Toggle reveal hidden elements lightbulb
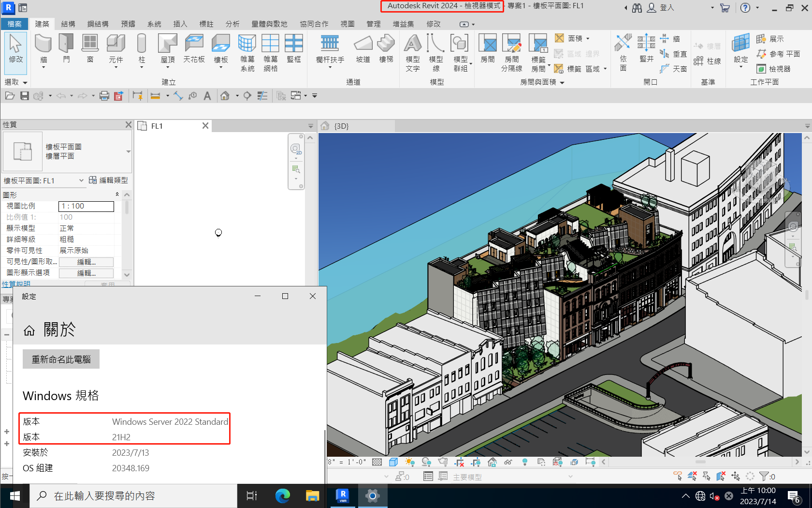 pyautogui.click(x=525, y=462)
